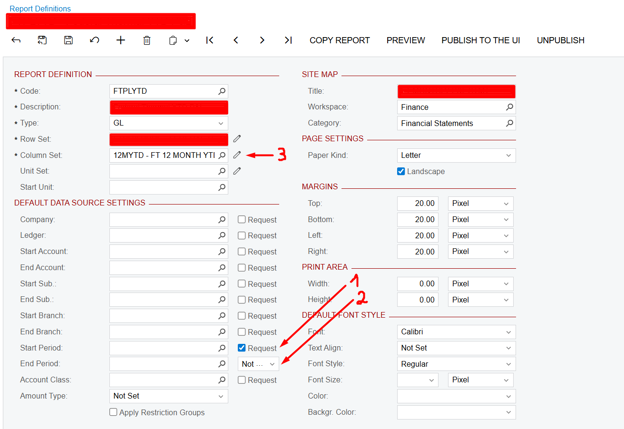Image resolution: width=624 pixels, height=429 pixels.
Task: Open Workspace lookup magnifier
Action: pos(509,107)
